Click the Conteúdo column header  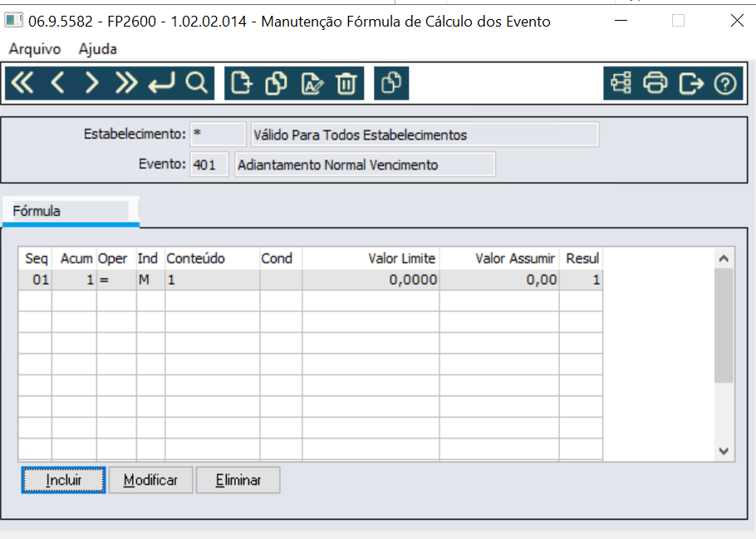[x=213, y=258]
